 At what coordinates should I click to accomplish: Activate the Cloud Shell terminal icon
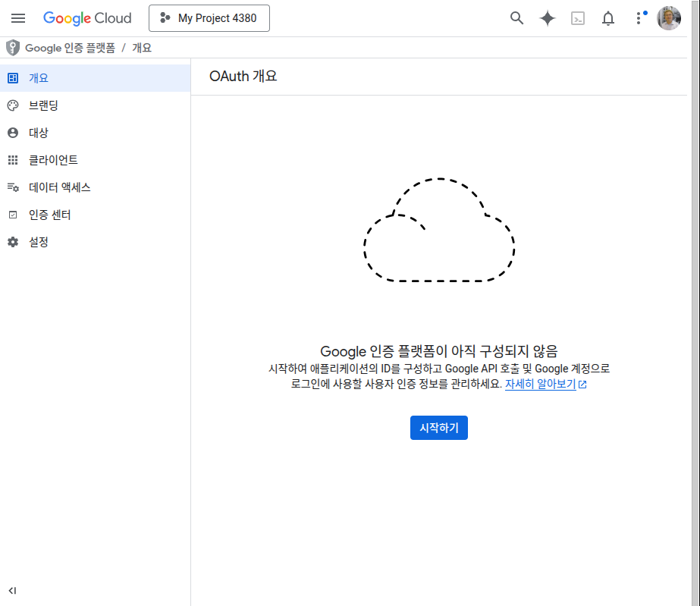578,18
